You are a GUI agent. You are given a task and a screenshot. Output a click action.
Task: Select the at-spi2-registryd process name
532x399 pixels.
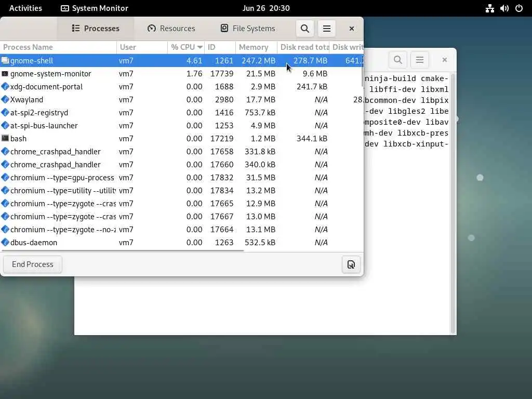[x=39, y=113]
